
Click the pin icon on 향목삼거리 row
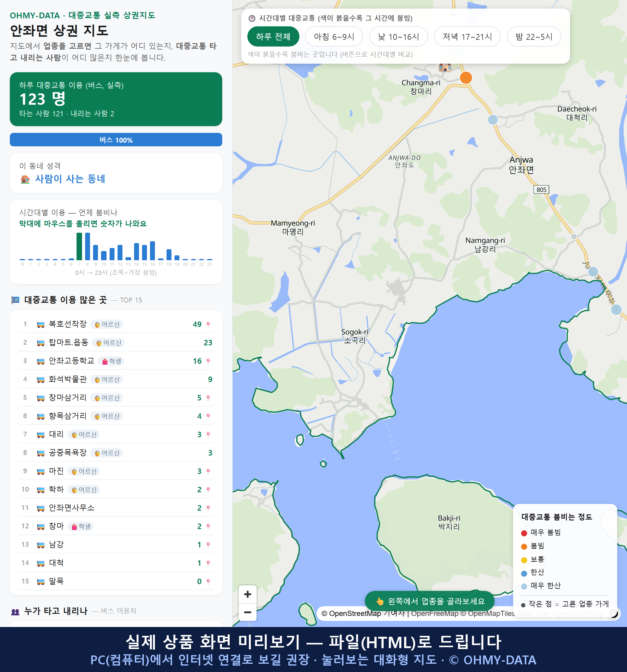[x=208, y=416]
